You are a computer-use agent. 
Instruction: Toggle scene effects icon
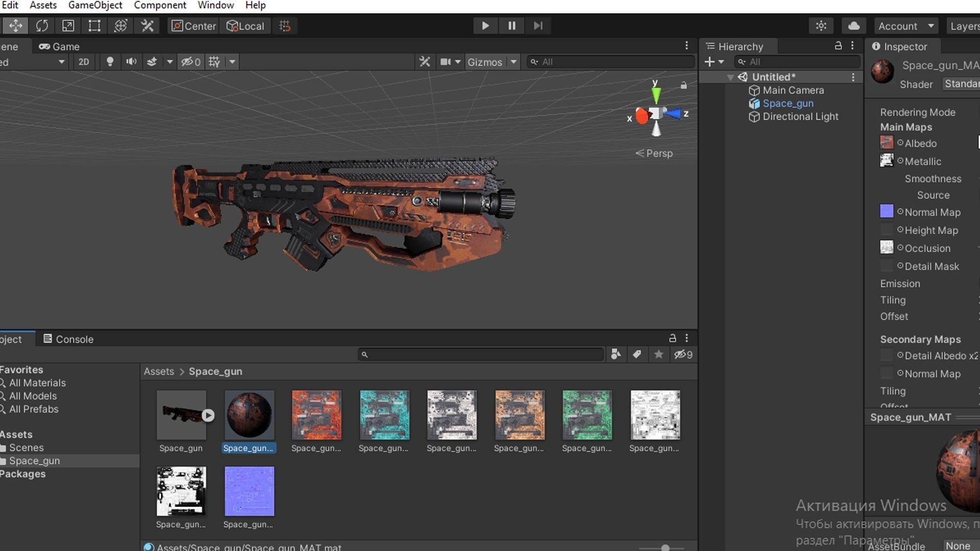pos(152,62)
